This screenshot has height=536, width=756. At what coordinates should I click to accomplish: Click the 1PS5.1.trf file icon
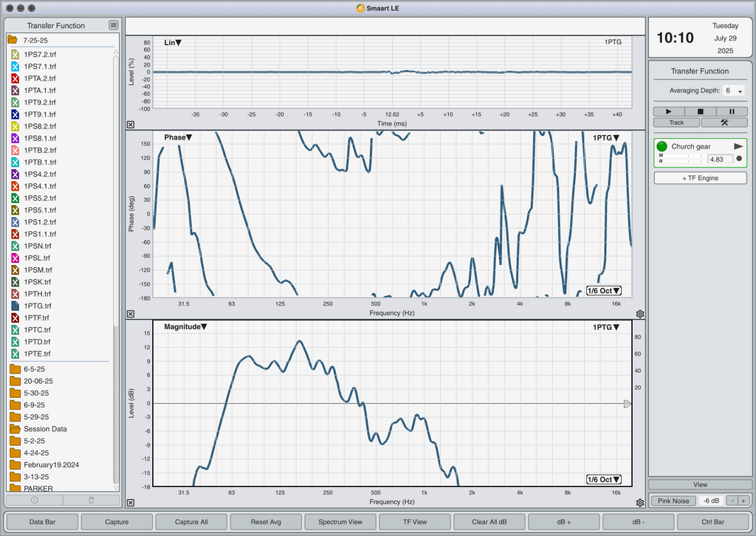[x=15, y=210]
